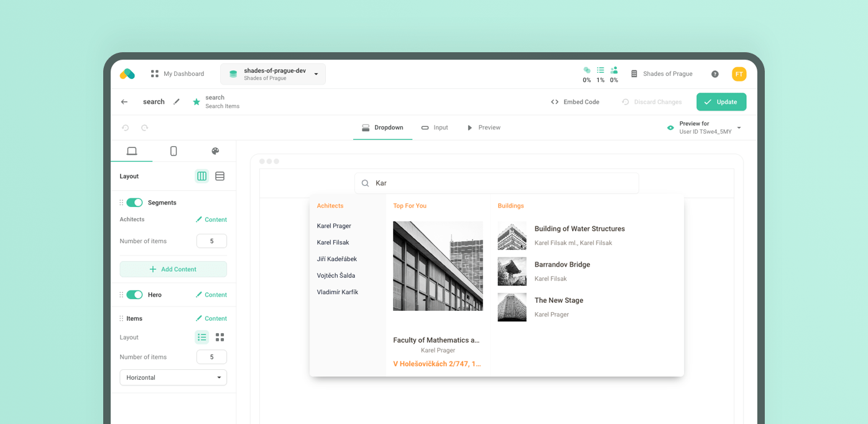Screen dimensions: 868x424
Task: Select the column layout option
Action: [202, 177]
